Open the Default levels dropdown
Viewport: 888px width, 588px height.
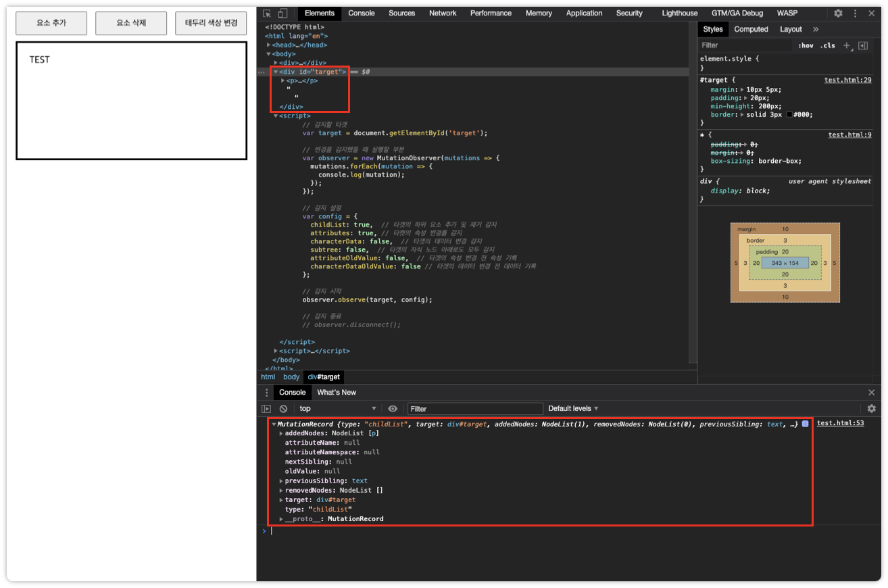tap(574, 408)
